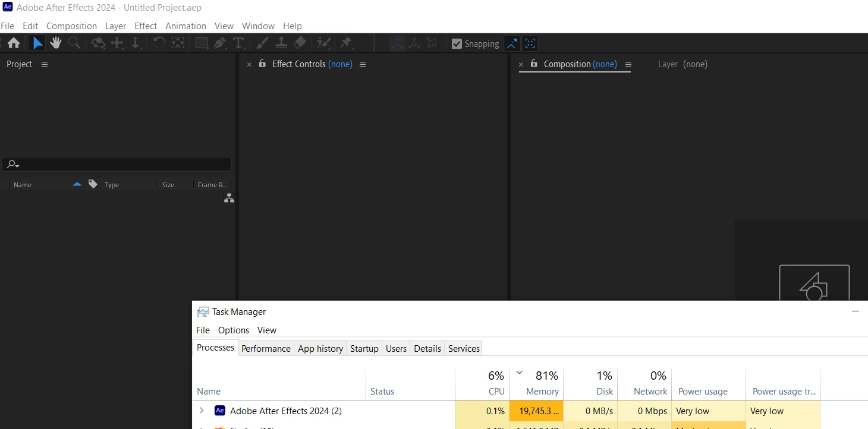Select the Selection arrow tool
Image resolution: width=868 pixels, height=429 pixels.
[x=37, y=43]
